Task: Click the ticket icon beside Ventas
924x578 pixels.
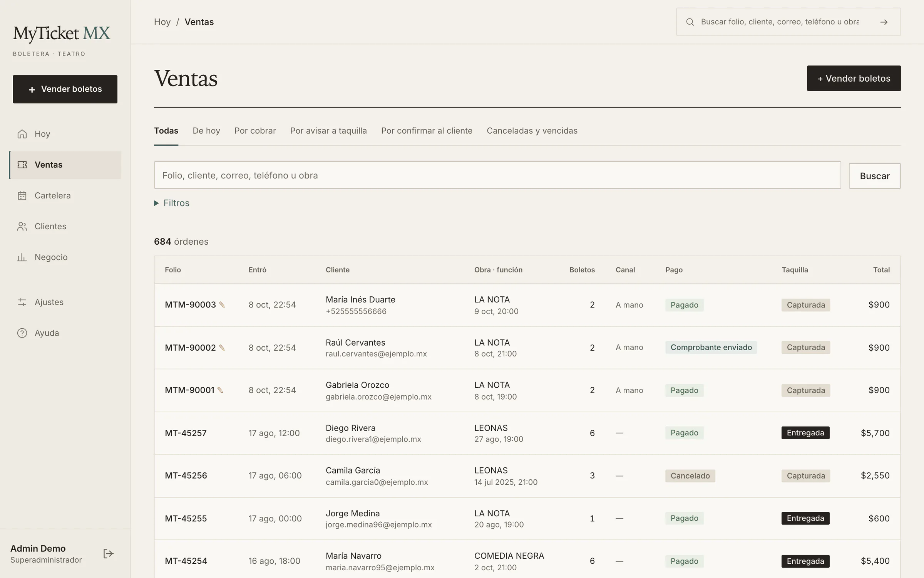Action: pos(22,165)
